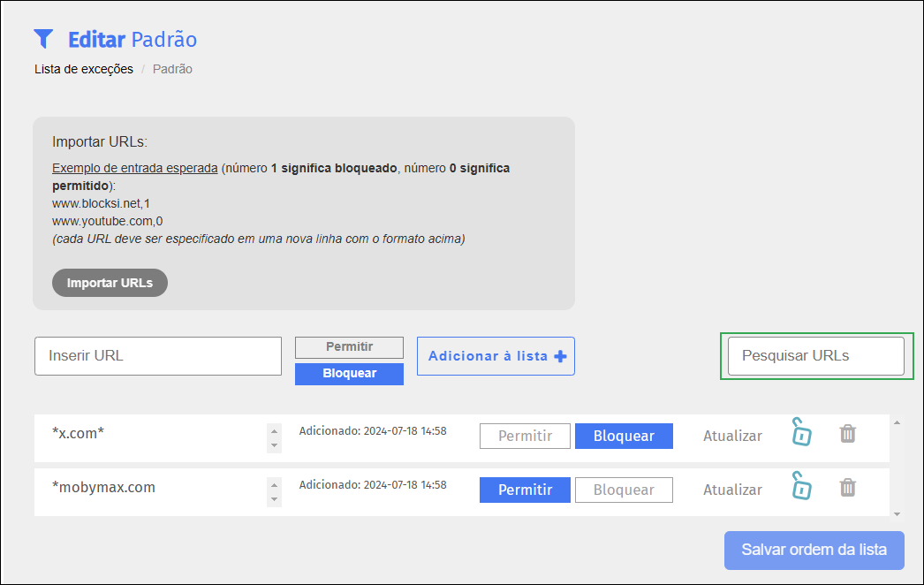Delete the *mobymax.com* entry with trash icon
Viewport: 924px width, 585px height.
click(847, 488)
